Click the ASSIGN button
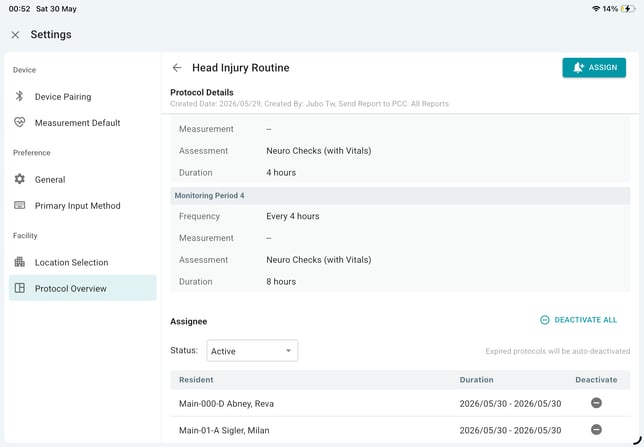The height and width of the screenshot is (447, 644). point(594,68)
